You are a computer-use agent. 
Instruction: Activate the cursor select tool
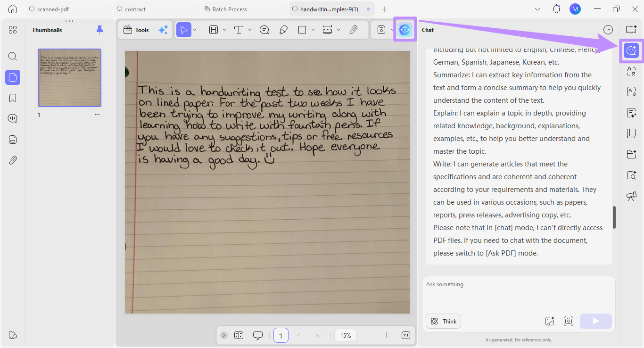point(183,30)
